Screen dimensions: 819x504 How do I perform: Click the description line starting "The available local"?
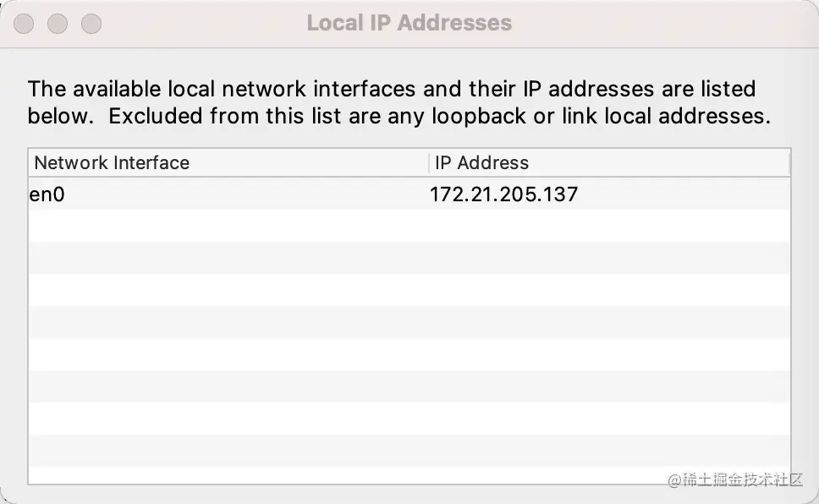(x=391, y=89)
